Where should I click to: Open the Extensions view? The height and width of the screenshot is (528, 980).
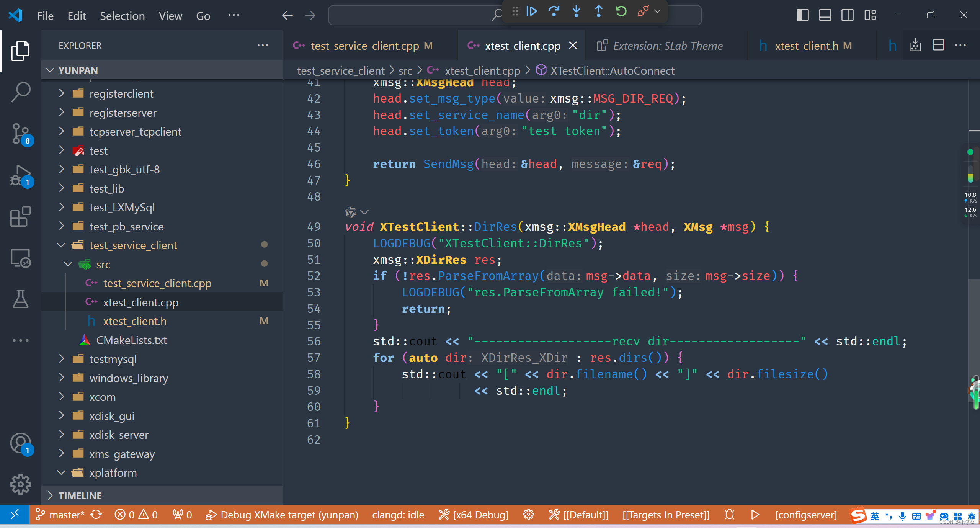point(20,217)
